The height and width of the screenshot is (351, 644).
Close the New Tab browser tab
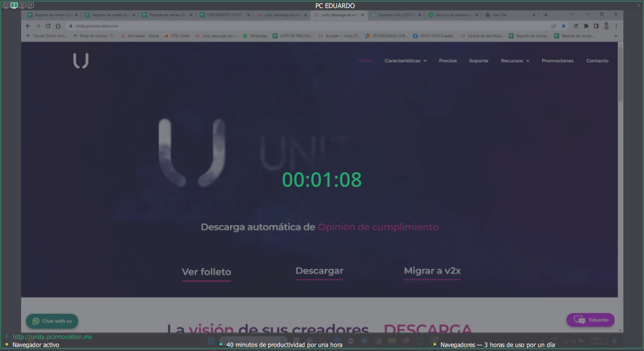[534, 15]
